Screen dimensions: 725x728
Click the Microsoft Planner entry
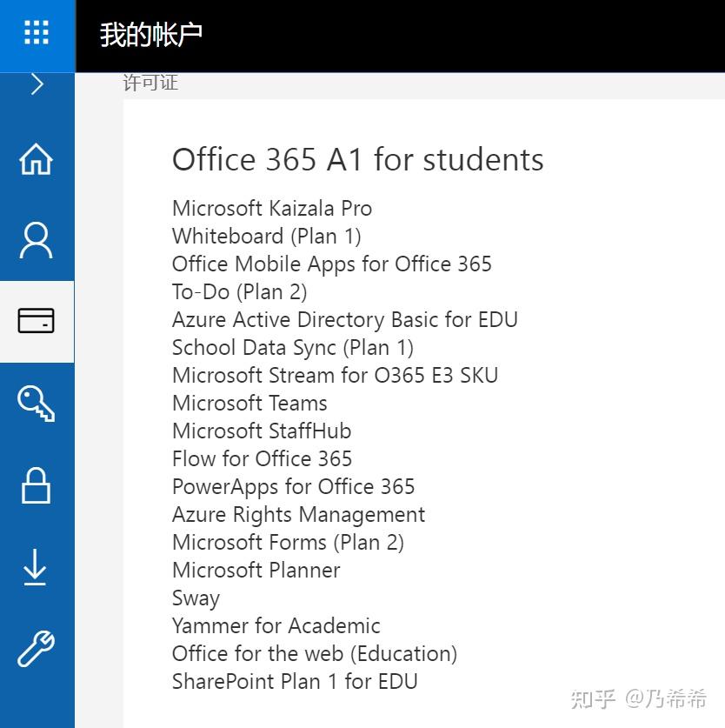256,570
